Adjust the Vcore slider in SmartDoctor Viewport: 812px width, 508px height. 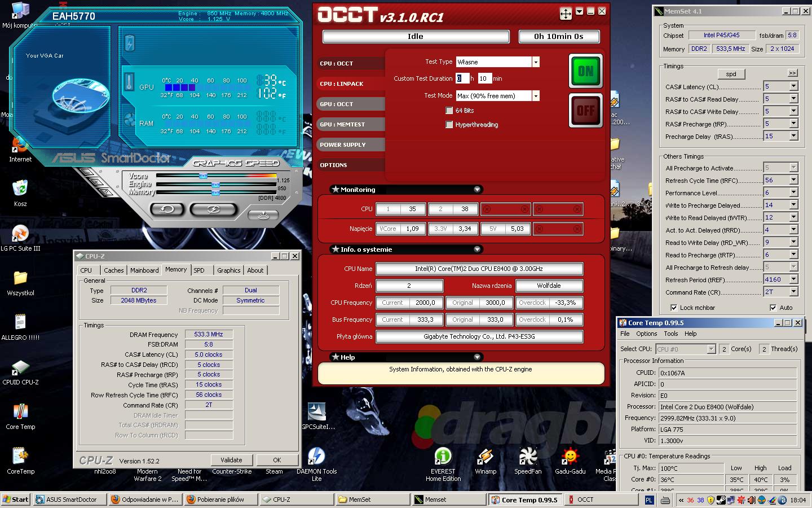point(203,176)
